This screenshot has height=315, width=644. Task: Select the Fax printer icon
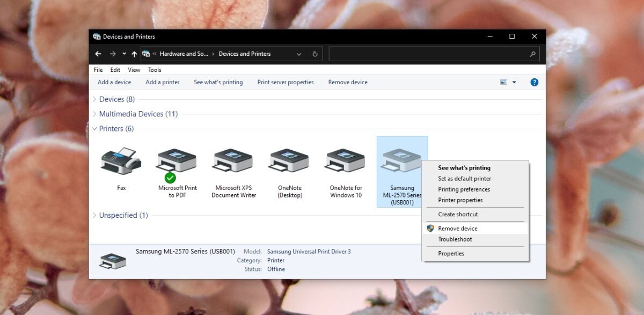click(121, 162)
